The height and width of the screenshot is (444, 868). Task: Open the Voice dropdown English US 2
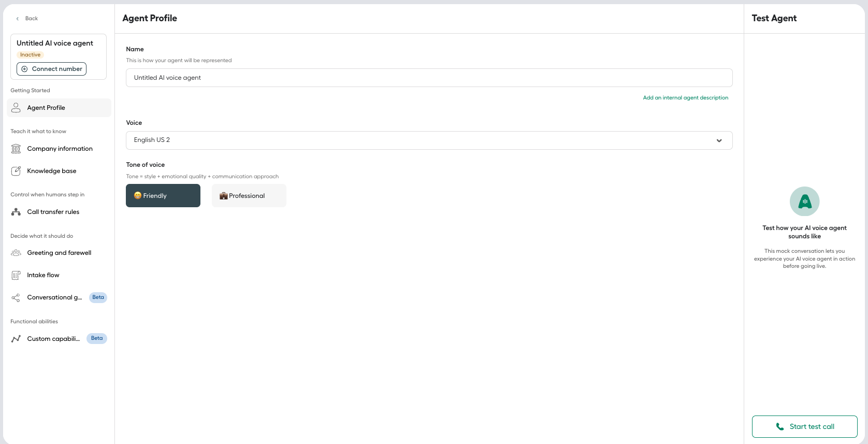point(429,140)
